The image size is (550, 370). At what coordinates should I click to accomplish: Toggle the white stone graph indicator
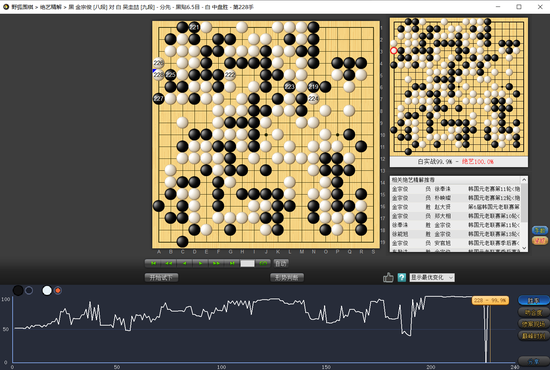47,290
